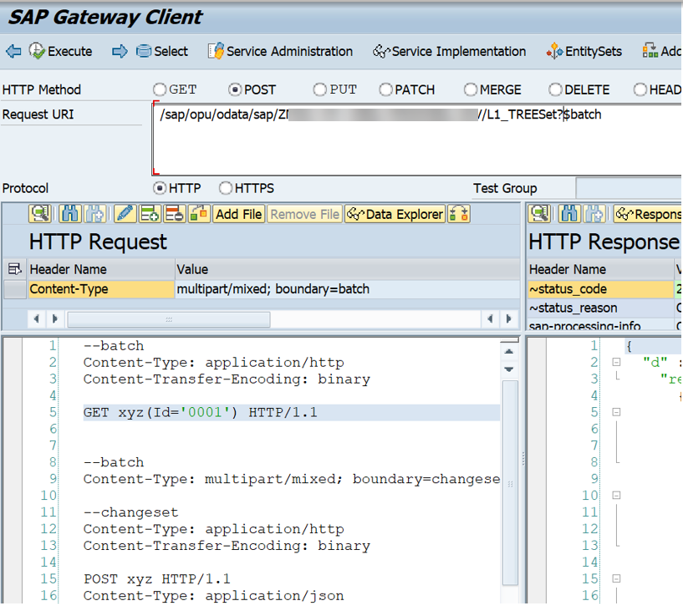Image resolution: width=683 pixels, height=616 pixels.
Task: Click Find binoculars icon in HTTP Response toolbar
Action: coord(569,214)
